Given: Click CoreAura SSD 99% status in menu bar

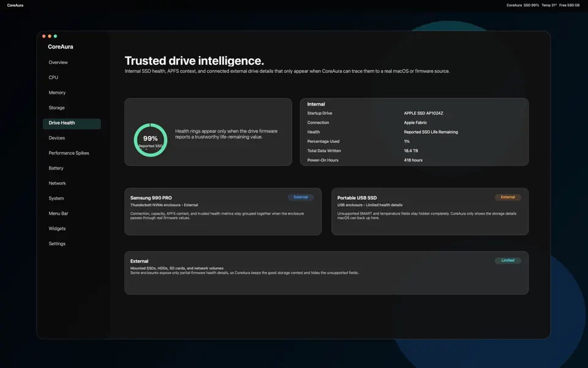Looking at the screenshot, I should (x=522, y=6).
